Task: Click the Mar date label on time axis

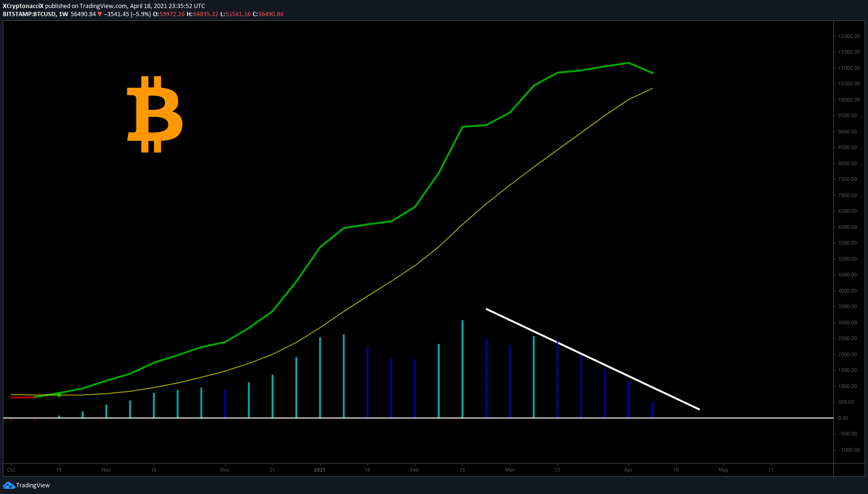Action: click(x=509, y=470)
